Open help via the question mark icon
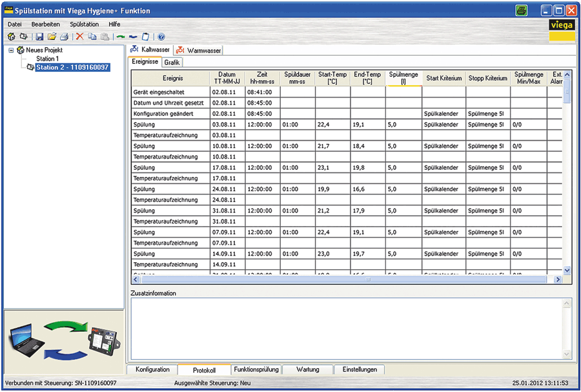This screenshot has width=581, height=392. click(161, 37)
